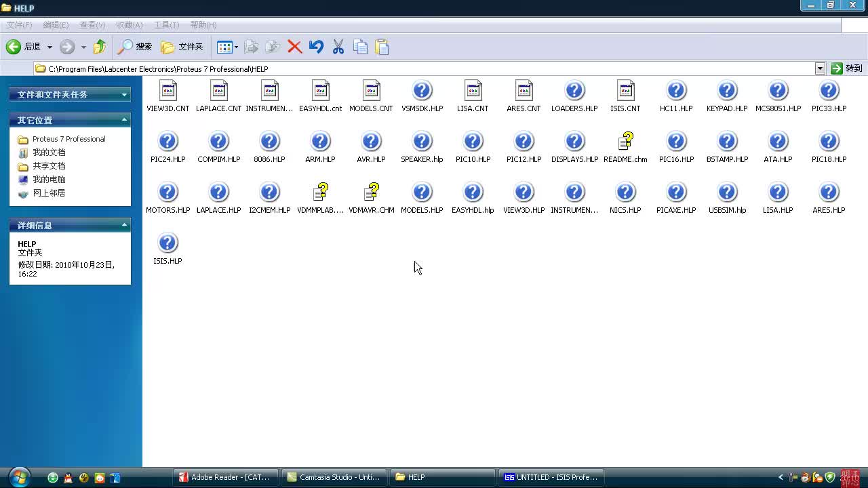Open the 工具(T) menu
This screenshot has height=488, width=868.
pyautogui.click(x=166, y=24)
